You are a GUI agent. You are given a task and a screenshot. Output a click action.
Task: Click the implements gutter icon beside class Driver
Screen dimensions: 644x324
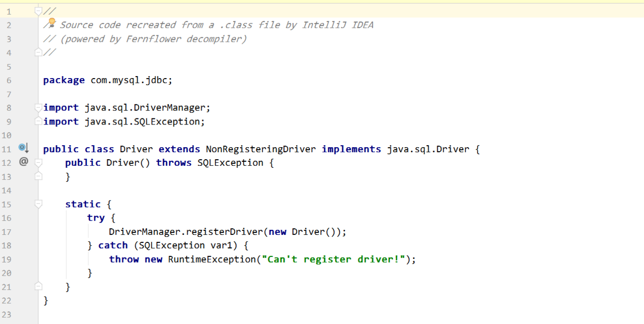click(x=24, y=148)
